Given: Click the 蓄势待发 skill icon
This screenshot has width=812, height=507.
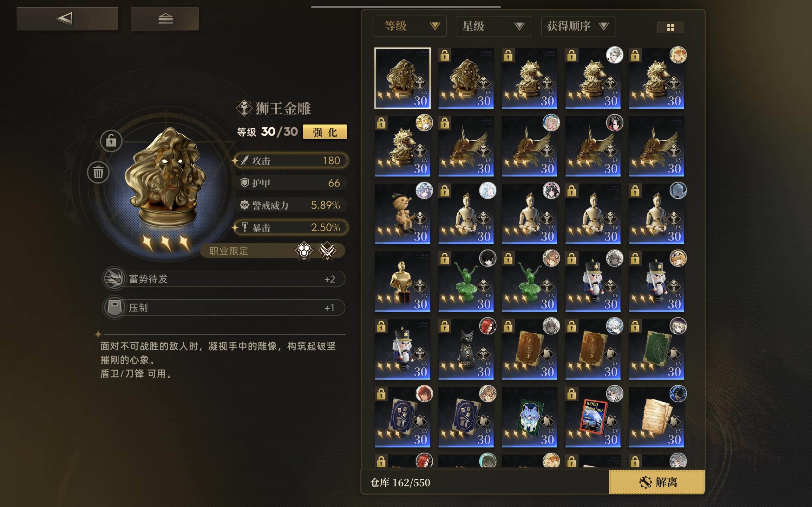Looking at the screenshot, I should pyautogui.click(x=114, y=279).
